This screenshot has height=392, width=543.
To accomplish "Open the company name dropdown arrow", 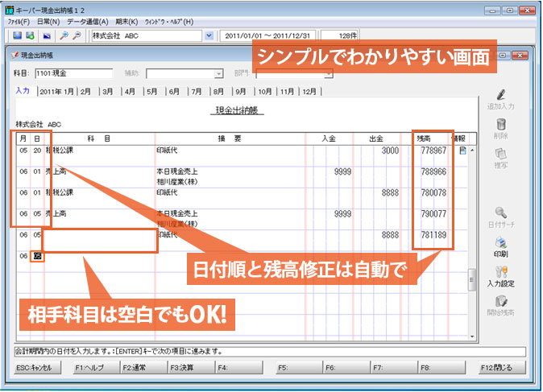I will tap(209, 35).
